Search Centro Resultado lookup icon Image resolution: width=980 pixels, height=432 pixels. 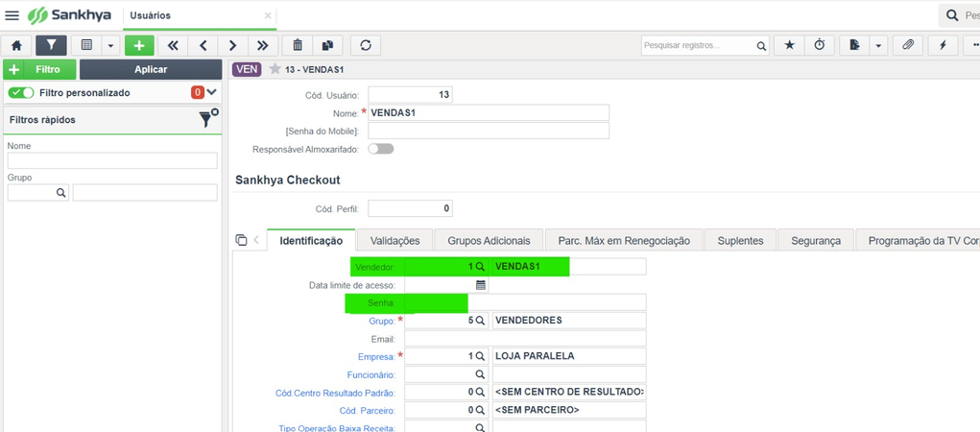480,393
